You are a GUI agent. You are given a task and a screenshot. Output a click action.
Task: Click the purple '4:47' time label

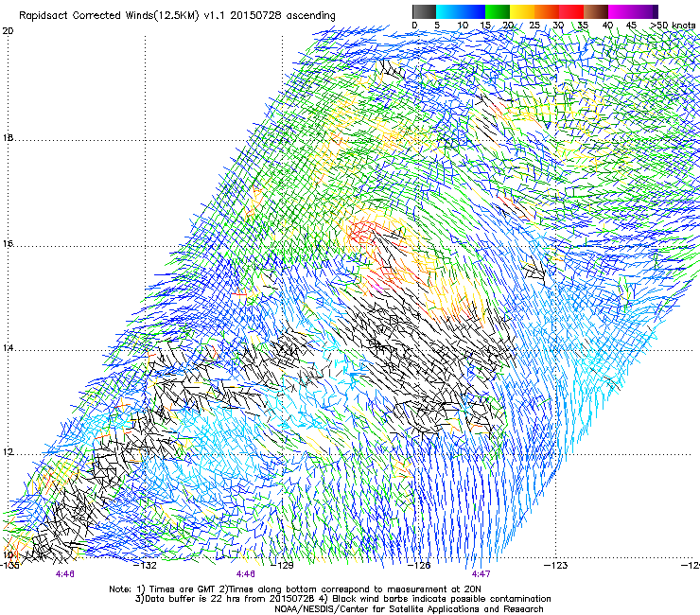point(481,574)
